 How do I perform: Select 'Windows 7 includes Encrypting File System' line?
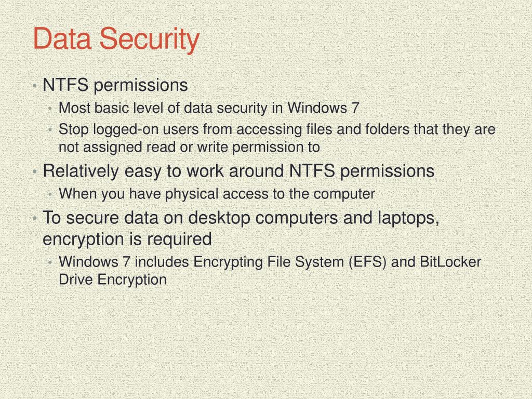click(270, 262)
